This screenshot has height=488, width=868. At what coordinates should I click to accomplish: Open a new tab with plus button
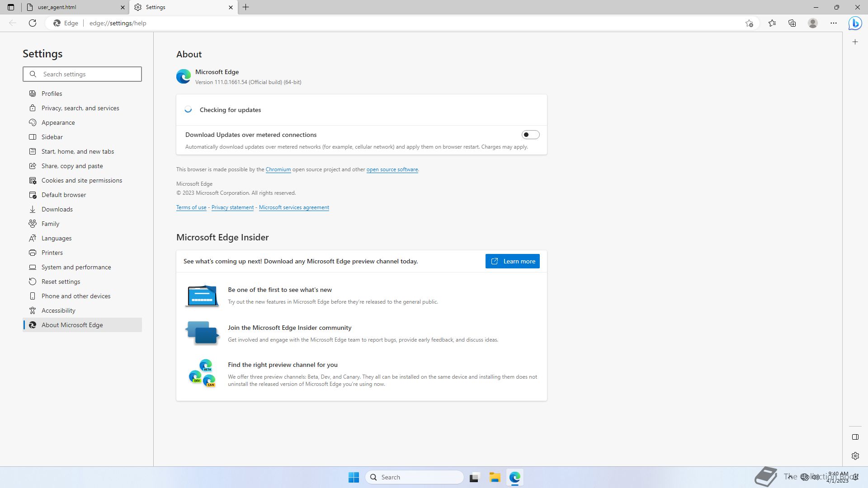[x=246, y=7]
